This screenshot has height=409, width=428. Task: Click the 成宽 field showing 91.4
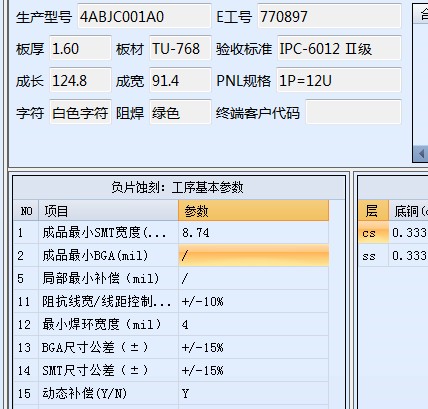click(180, 80)
